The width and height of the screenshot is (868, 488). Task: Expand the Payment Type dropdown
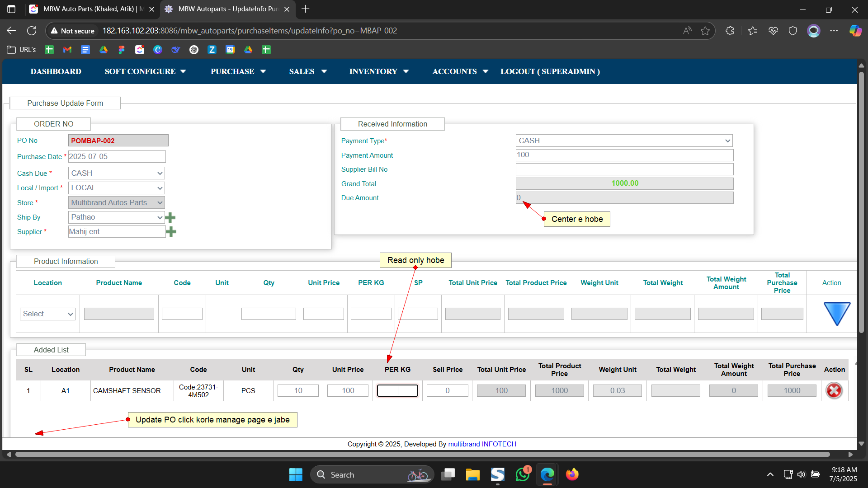tap(624, 141)
